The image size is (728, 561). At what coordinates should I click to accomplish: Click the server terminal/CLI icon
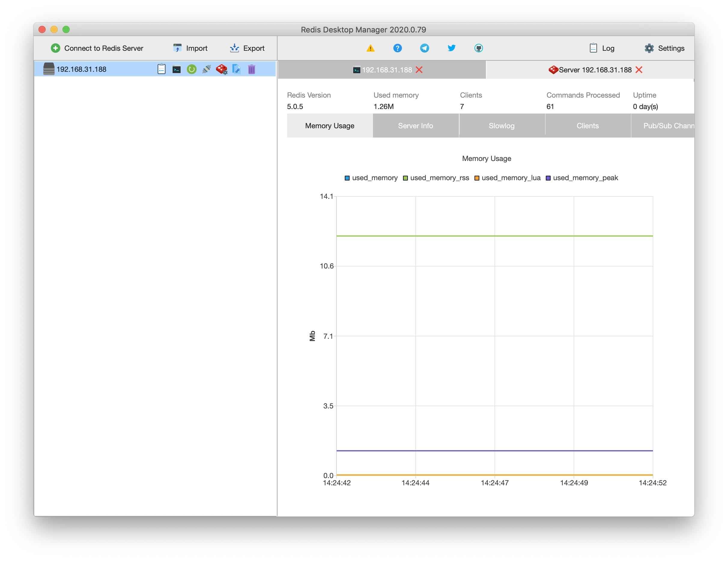click(x=177, y=69)
